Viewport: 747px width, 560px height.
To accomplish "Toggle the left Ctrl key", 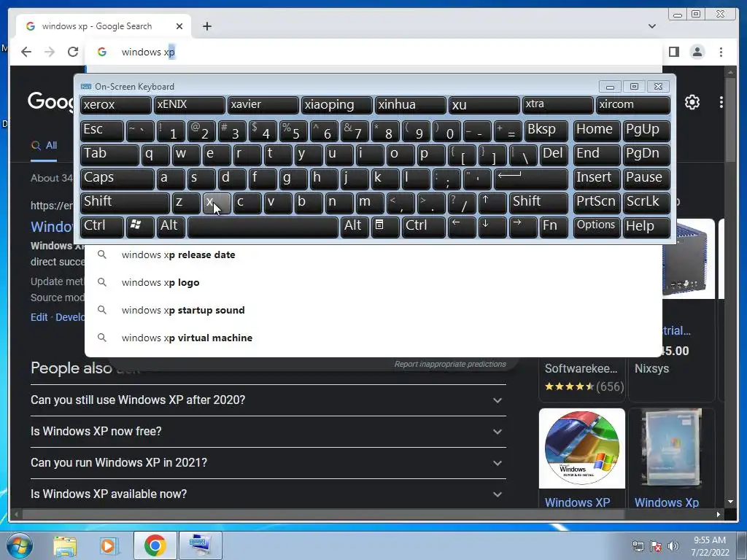I will point(102,226).
